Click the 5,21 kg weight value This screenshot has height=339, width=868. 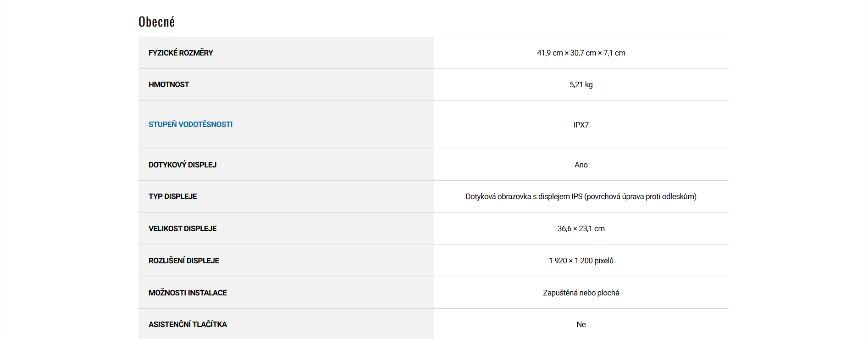[x=581, y=84]
